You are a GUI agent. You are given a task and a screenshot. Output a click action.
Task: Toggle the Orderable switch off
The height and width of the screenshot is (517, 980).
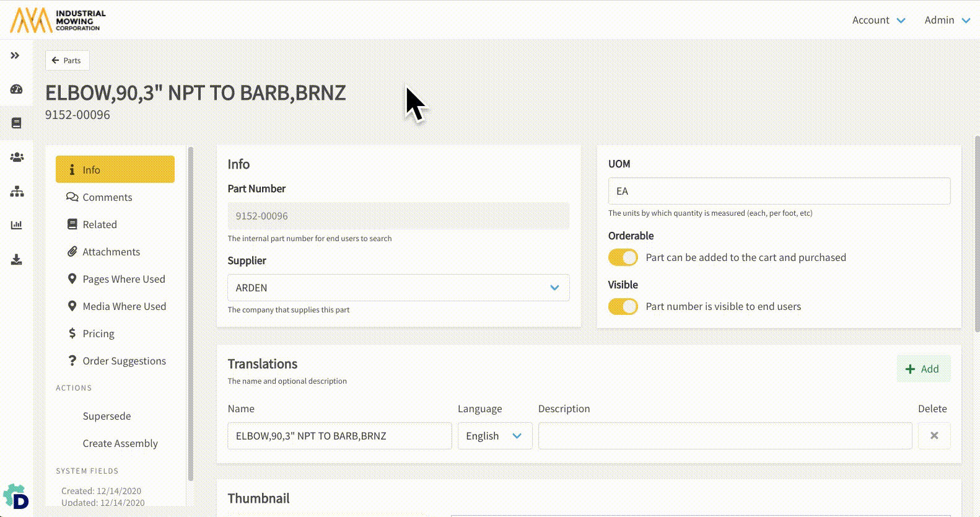click(623, 257)
